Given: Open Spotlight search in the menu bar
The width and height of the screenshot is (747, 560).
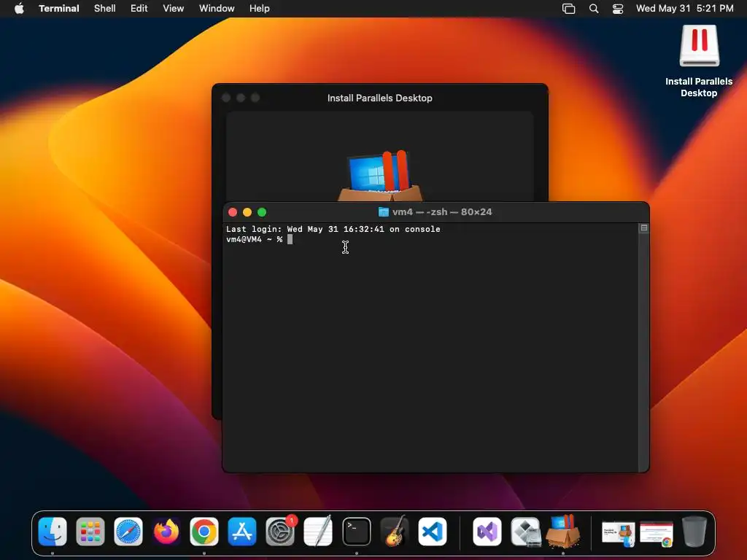Looking at the screenshot, I should pyautogui.click(x=594, y=8).
